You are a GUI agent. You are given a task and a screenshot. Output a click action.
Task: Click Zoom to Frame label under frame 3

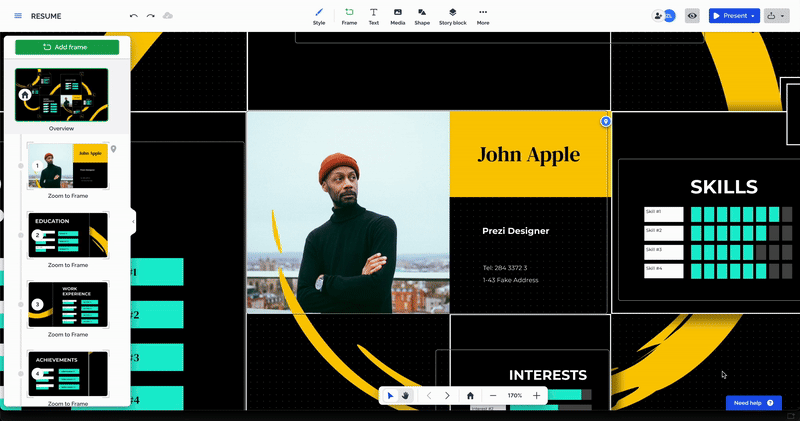pos(68,335)
